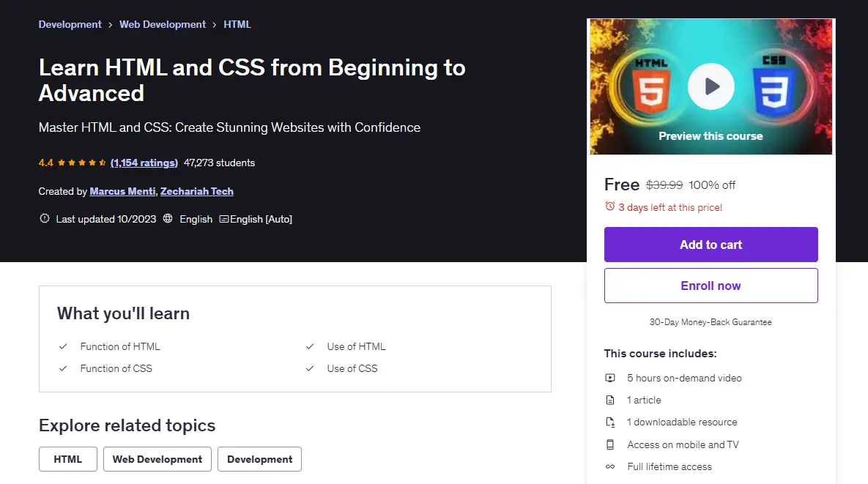Screen dimensions: 868x484
Task: Click the 1 downloadable resource text
Action: [682, 422]
